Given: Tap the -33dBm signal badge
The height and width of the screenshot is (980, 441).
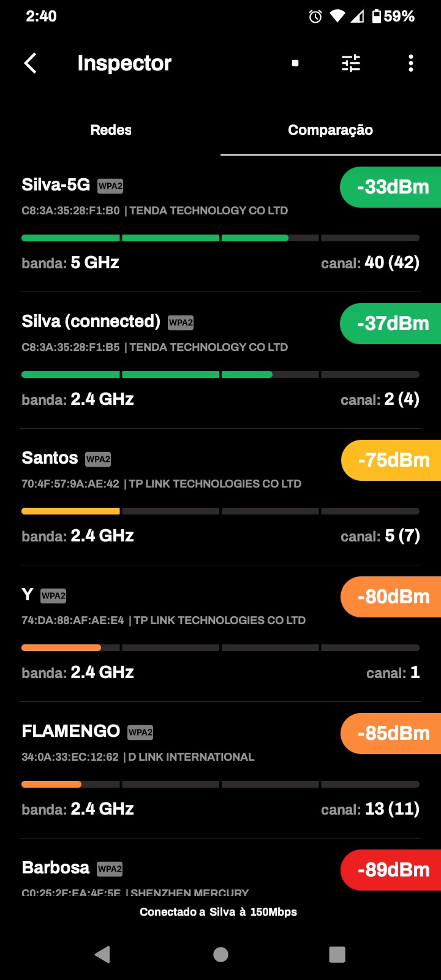Looking at the screenshot, I should [392, 187].
